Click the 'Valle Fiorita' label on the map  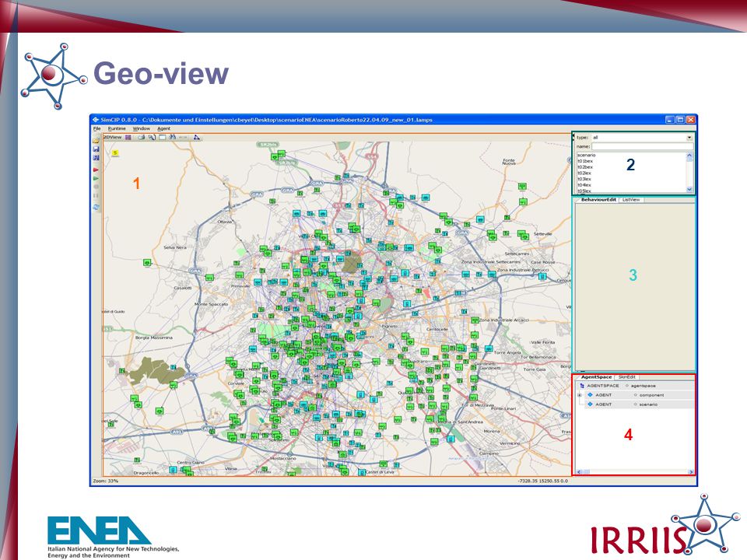[x=543, y=342]
